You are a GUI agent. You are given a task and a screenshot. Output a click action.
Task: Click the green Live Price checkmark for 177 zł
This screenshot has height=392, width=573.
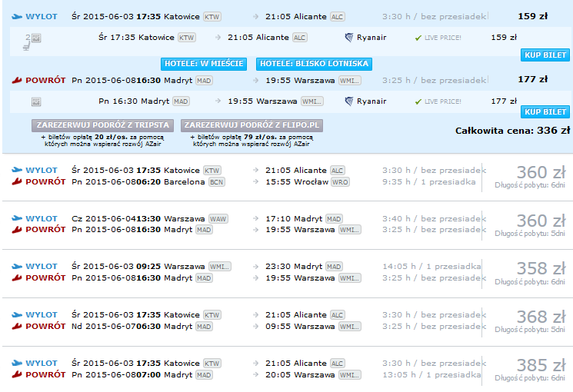pyautogui.click(x=418, y=101)
